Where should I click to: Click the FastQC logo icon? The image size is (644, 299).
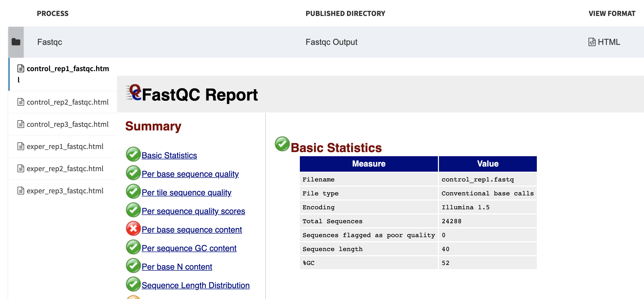tap(134, 92)
